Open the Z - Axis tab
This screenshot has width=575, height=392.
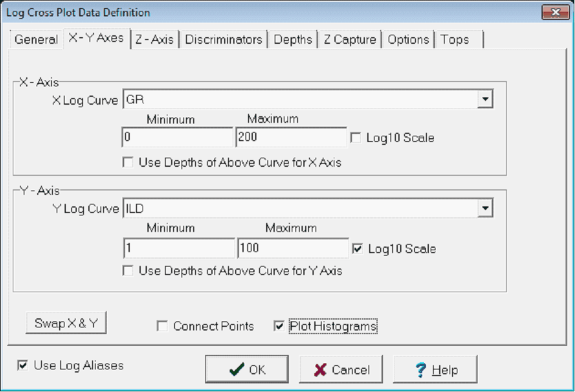pyautogui.click(x=154, y=40)
